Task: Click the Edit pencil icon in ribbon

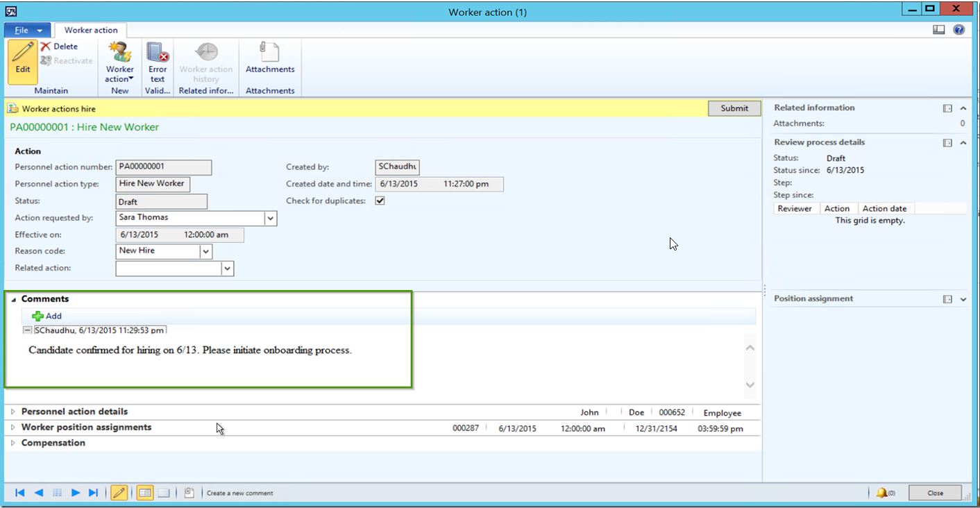Action: [x=23, y=53]
